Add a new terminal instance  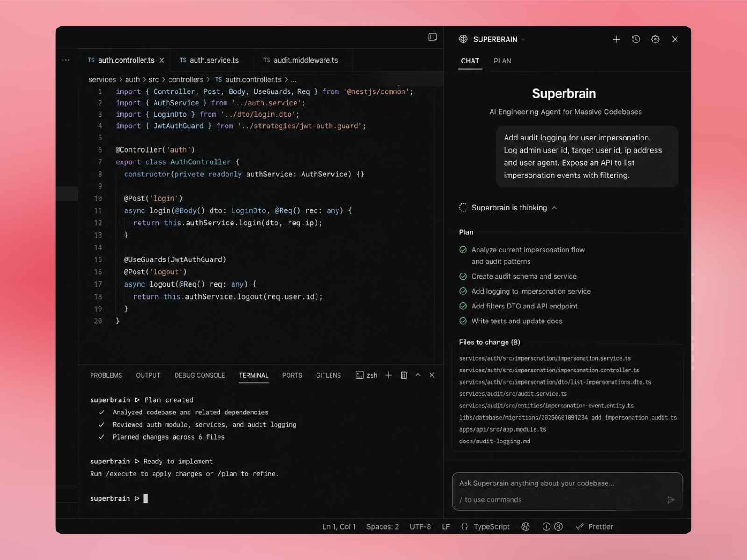point(388,375)
